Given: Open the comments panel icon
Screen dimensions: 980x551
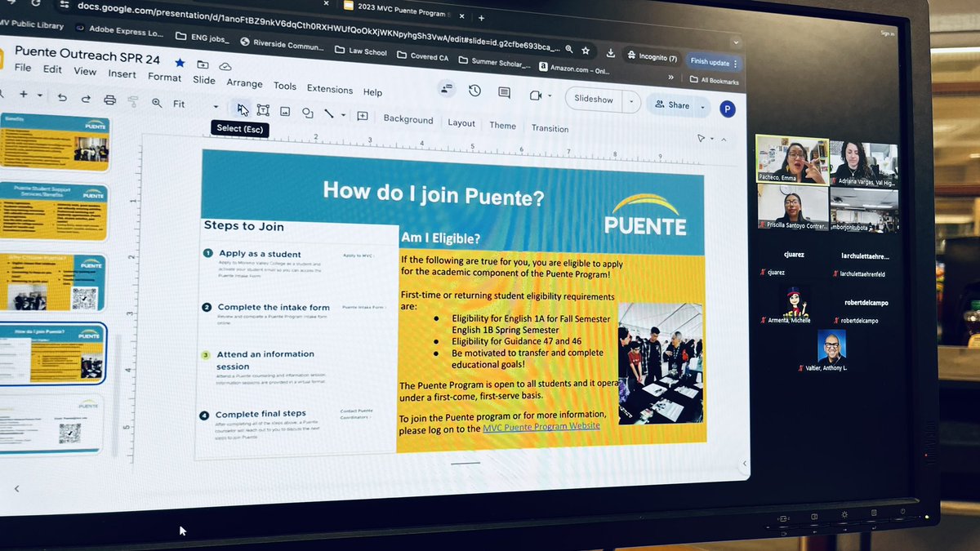Looking at the screenshot, I should point(504,93).
